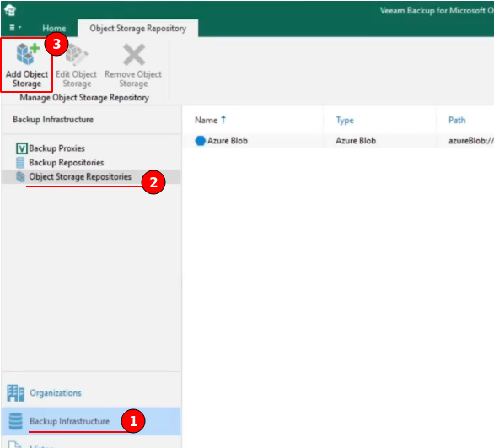Click the Manage Object Storage Repository group label
This screenshot has width=494, height=448.
pos(84,97)
